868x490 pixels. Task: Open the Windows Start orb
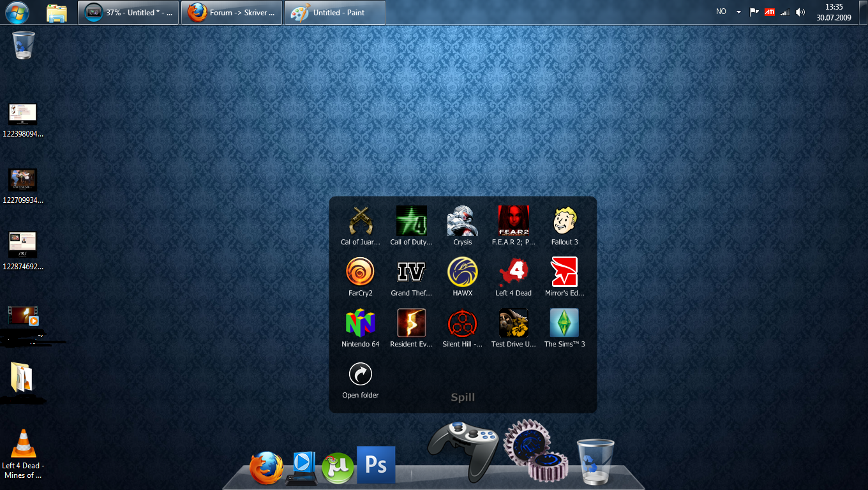[17, 12]
